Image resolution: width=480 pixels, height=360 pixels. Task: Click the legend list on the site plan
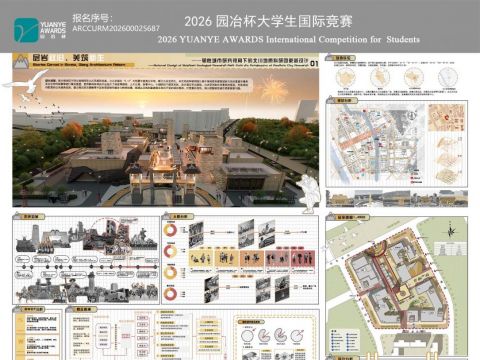(344, 341)
